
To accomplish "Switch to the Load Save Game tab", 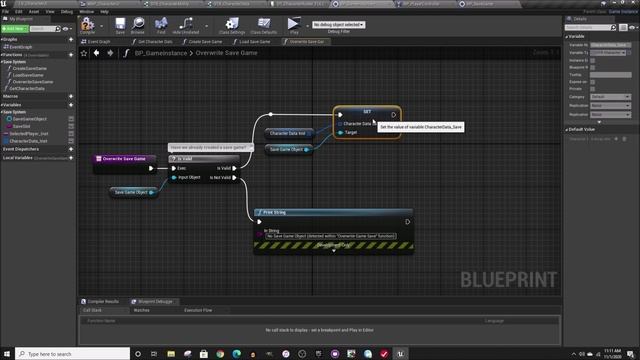I will click(252, 42).
